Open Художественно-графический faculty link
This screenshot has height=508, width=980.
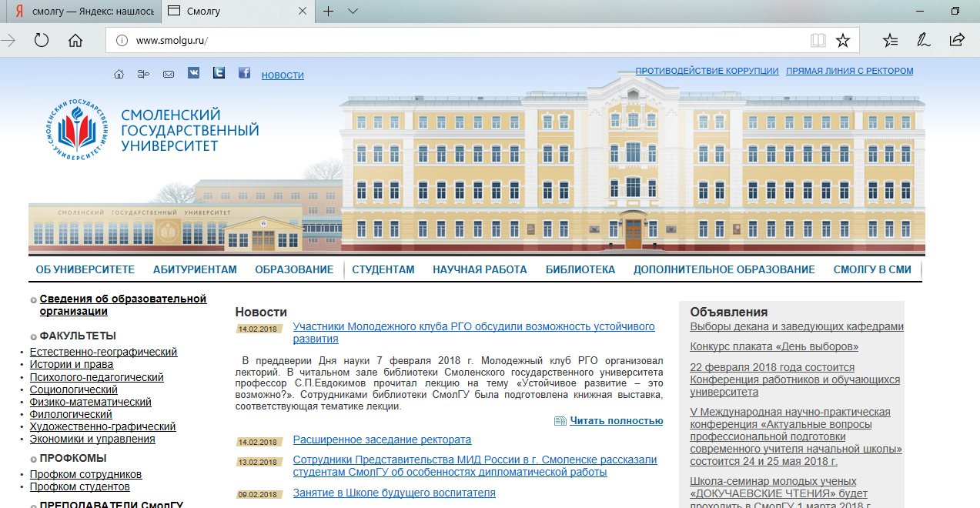tap(102, 426)
